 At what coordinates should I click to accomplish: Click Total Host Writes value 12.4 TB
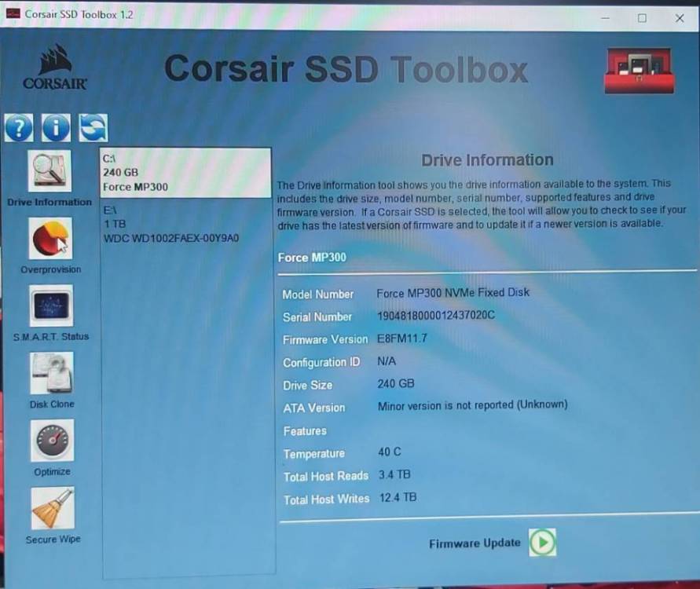398,498
